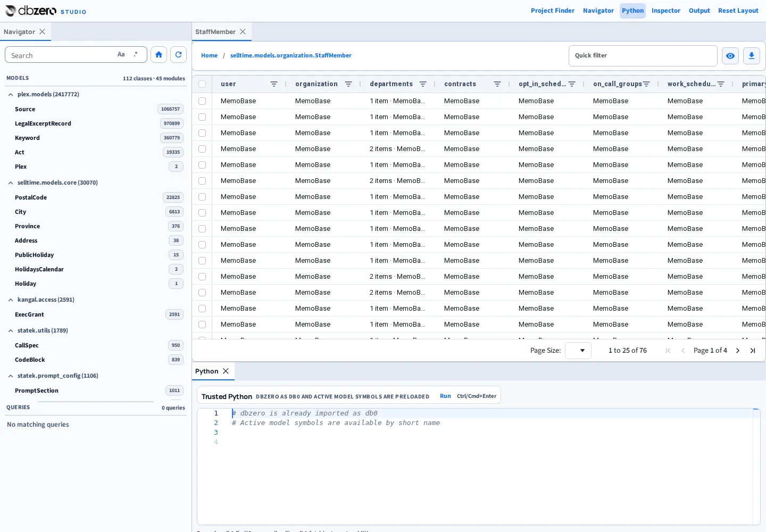Click the Home breadcrumb link
Screen dimensions: 766x532
tap(210, 55)
